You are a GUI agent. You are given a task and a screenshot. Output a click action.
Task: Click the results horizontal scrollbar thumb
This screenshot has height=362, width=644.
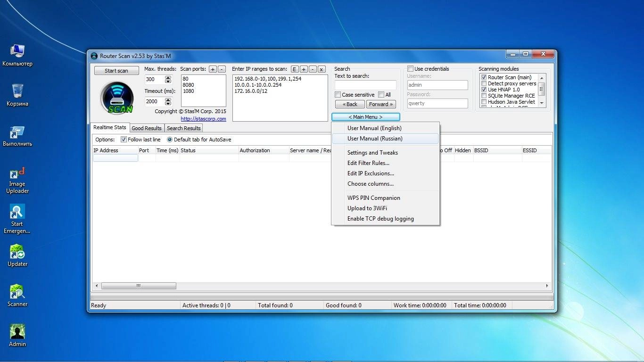click(139, 286)
